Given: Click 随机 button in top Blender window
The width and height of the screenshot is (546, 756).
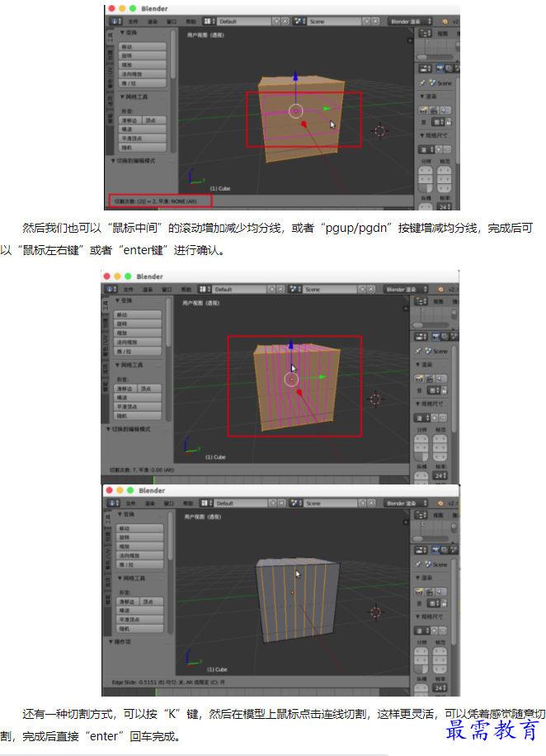Looking at the screenshot, I should [142, 148].
